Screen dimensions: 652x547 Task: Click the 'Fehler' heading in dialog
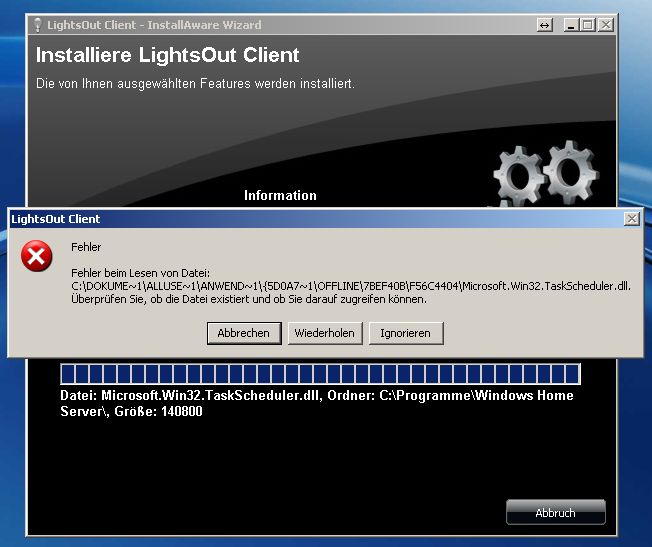tap(86, 247)
